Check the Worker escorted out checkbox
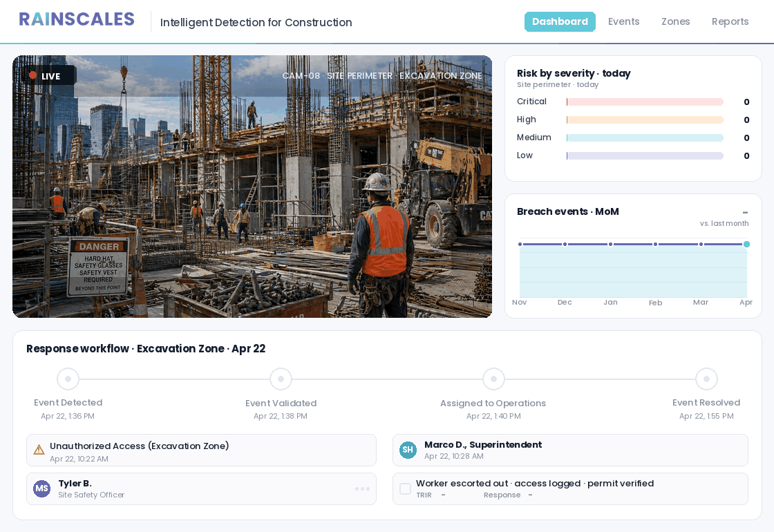774x532 pixels. click(406, 488)
